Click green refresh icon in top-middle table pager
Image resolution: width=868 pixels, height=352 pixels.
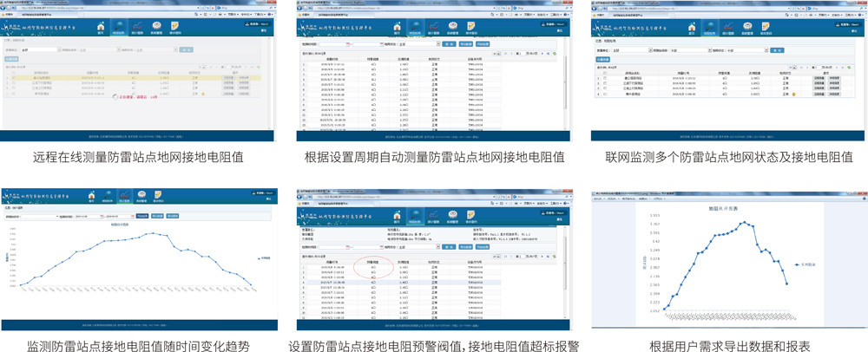click(x=553, y=54)
